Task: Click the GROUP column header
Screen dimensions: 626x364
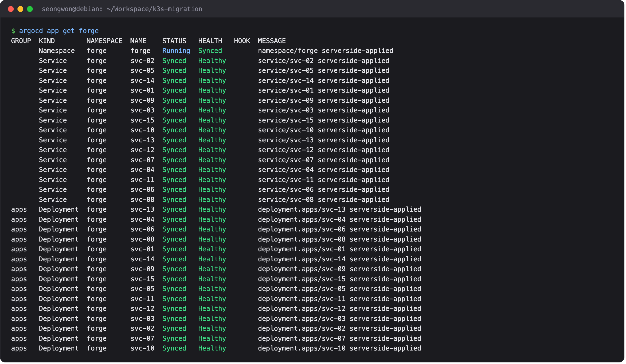Action: 21,41
